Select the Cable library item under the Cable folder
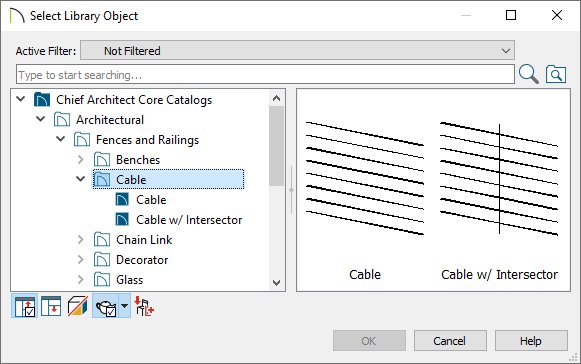This screenshot has width=581, height=364. (151, 200)
